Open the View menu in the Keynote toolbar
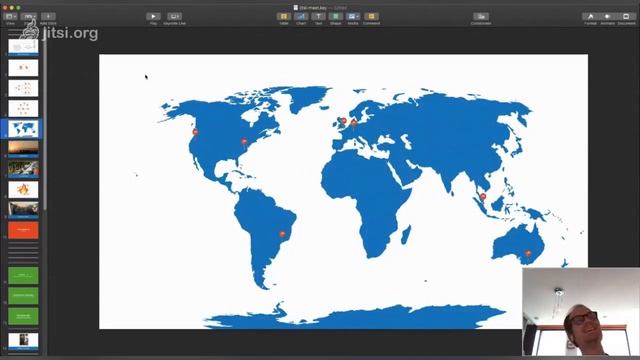 point(10,16)
